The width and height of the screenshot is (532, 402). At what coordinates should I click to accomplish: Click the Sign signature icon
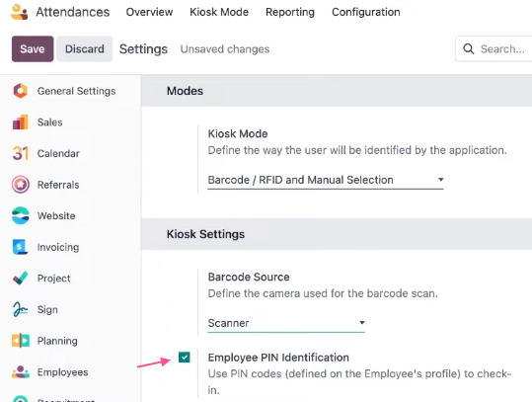click(x=20, y=309)
